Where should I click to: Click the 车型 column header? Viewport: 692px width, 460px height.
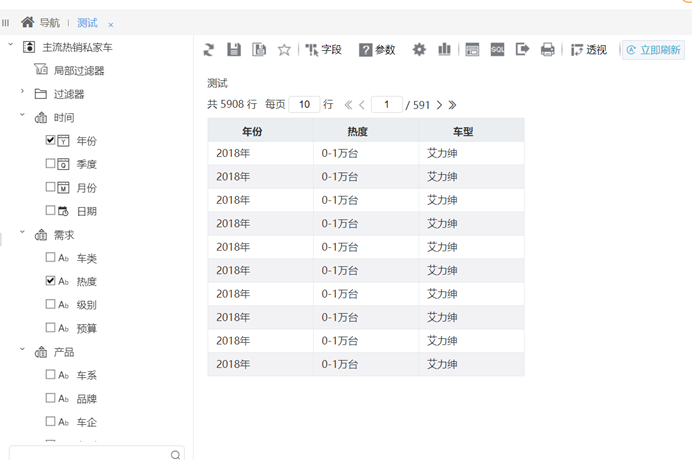pyautogui.click(x=471, y=131)
